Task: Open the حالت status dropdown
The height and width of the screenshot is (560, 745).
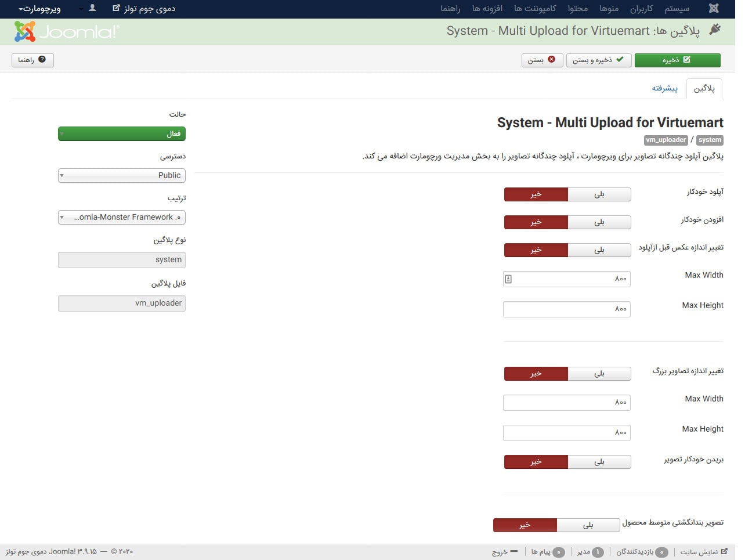Action: [x=122, y=134]
